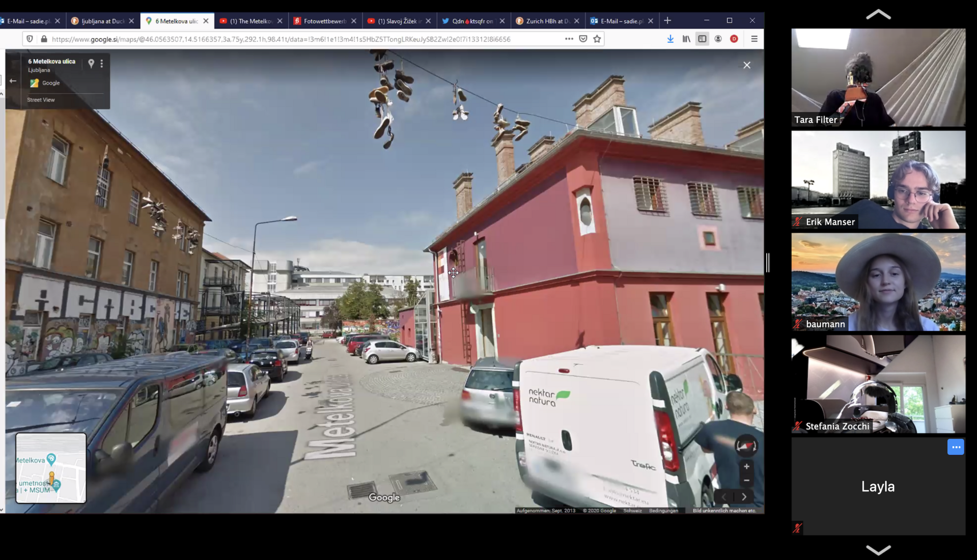Unmute Erik Manser's microphone icon
The height and width of the screenshot is (560, 977).
(798, 222)
